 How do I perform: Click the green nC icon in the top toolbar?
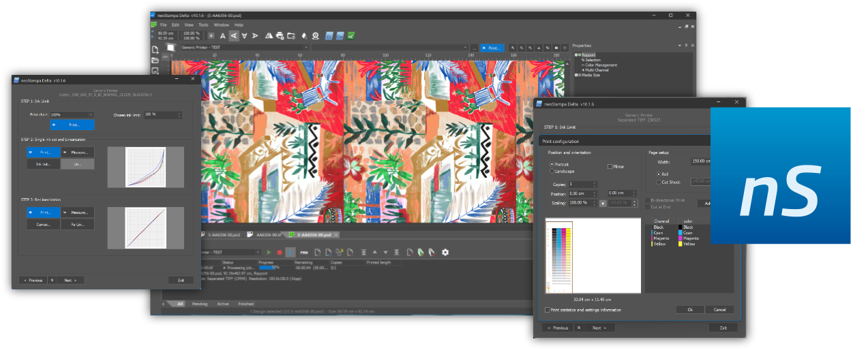pyautogui.click(x=350, y=35)
